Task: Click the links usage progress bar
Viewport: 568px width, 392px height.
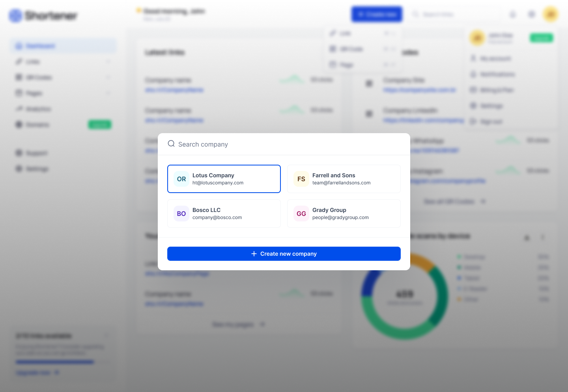Action: click(x=55, y=362)
